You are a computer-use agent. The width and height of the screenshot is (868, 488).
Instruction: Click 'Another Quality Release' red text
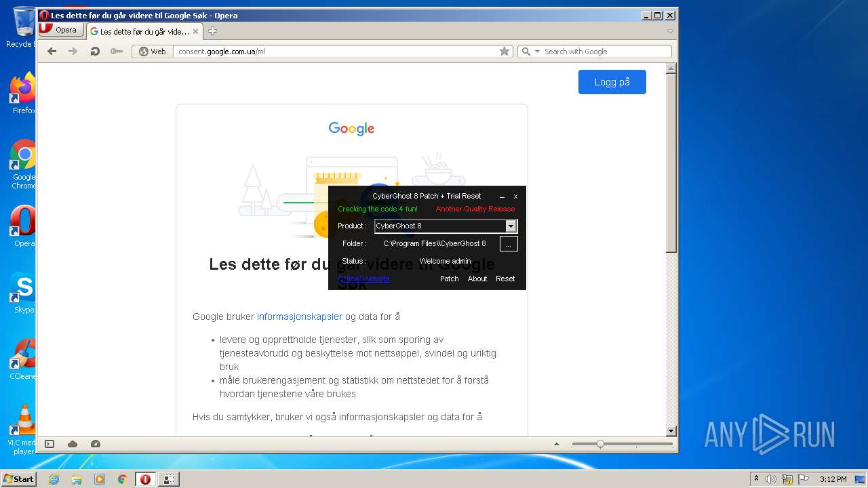pyautogui.click(x=475, y=209)
